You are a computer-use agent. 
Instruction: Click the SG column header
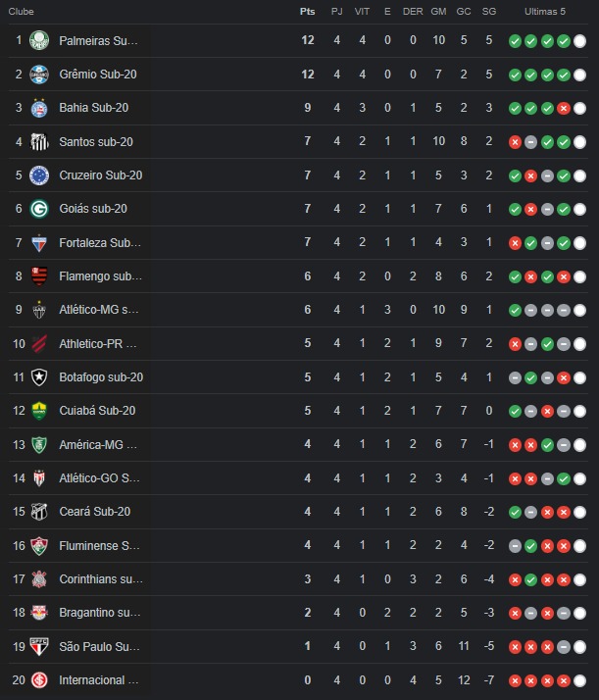489,12
